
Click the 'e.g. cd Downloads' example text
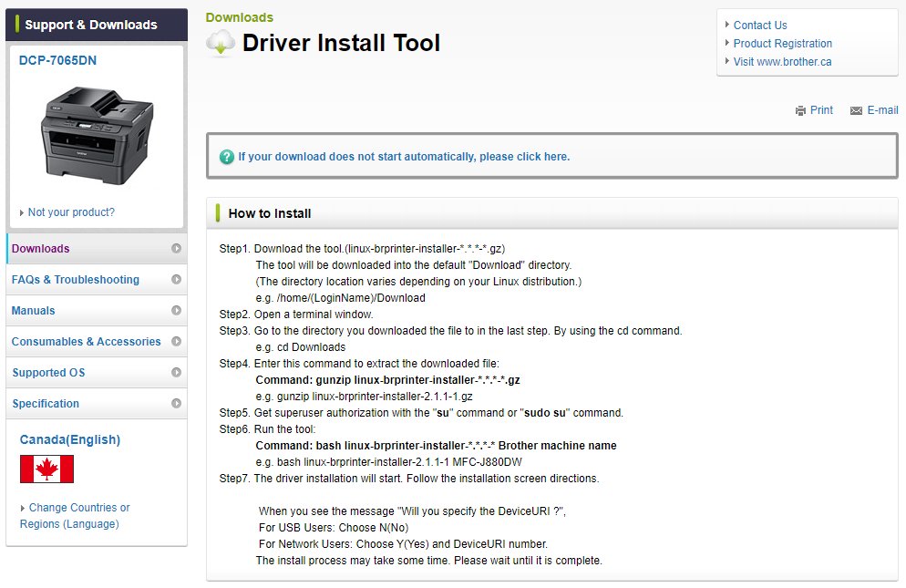[301, 347]
